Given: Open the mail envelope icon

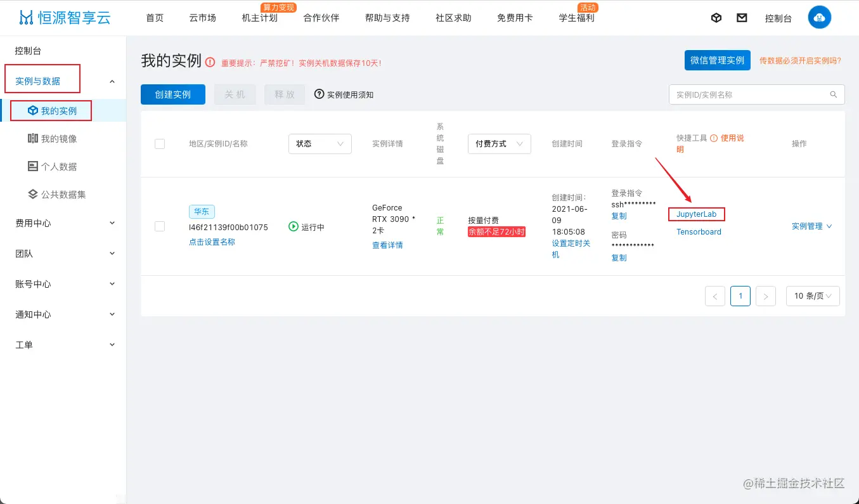Looking at the screenshot, I should coord(742,18).
